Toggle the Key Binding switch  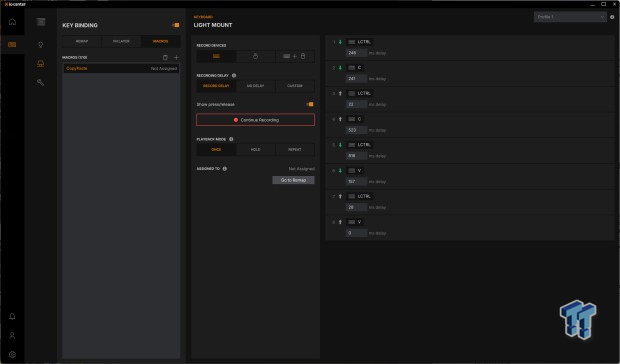click(176, 25)
